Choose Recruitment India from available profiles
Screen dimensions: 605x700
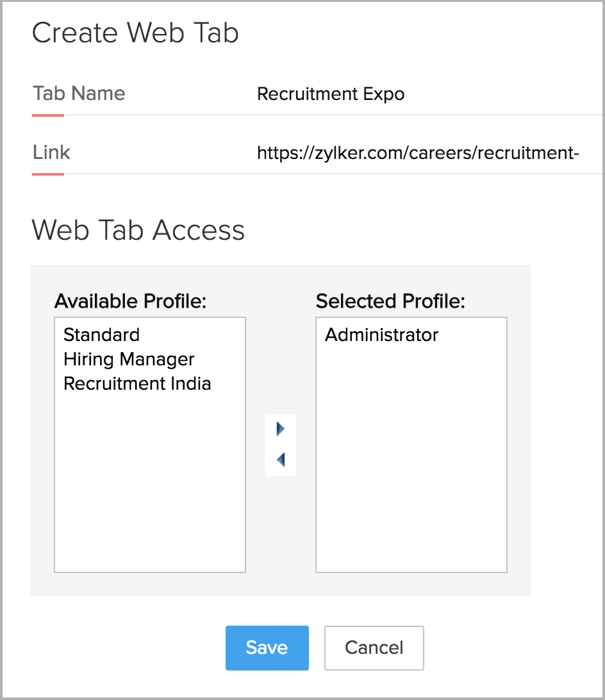pos(137,383)
